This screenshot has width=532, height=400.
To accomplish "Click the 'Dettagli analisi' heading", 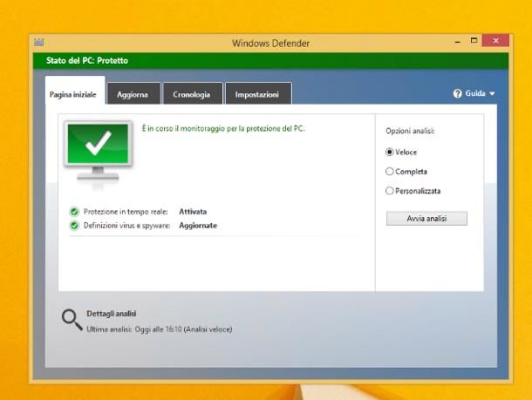I will coord(112,314).
